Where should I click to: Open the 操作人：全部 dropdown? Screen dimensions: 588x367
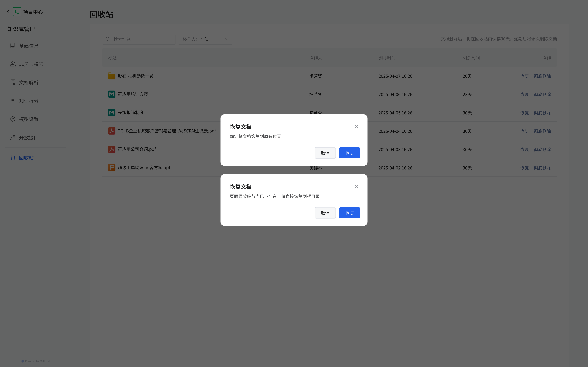205,39
